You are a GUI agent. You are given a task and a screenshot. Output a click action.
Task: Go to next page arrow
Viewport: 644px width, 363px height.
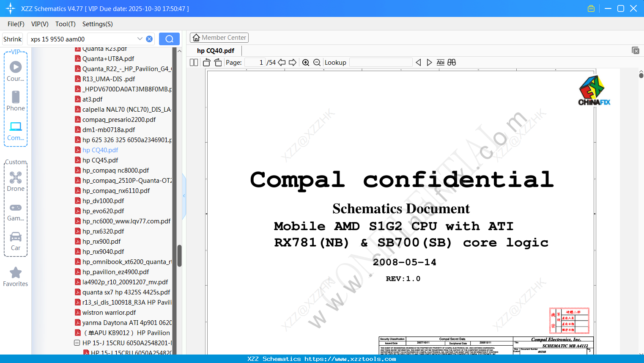[x=293, y=63]
